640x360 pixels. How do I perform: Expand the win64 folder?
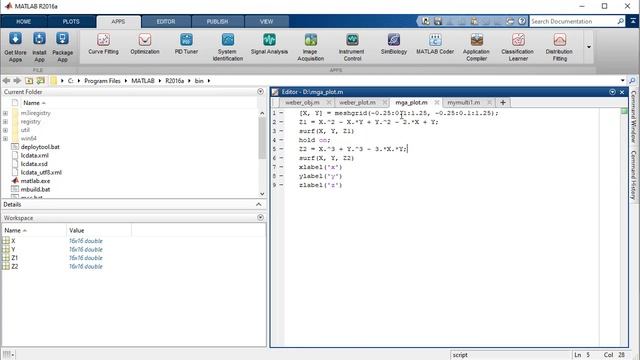point(5,139)
